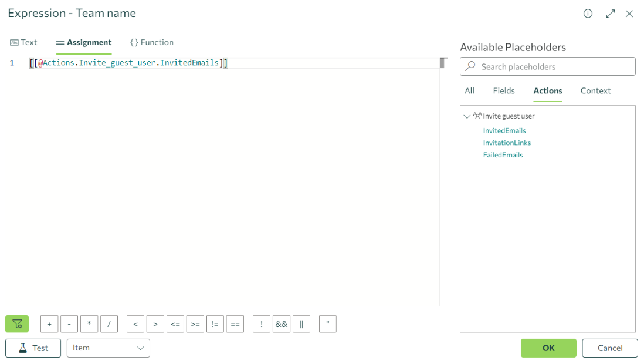Click the info icon in the header

588,14
